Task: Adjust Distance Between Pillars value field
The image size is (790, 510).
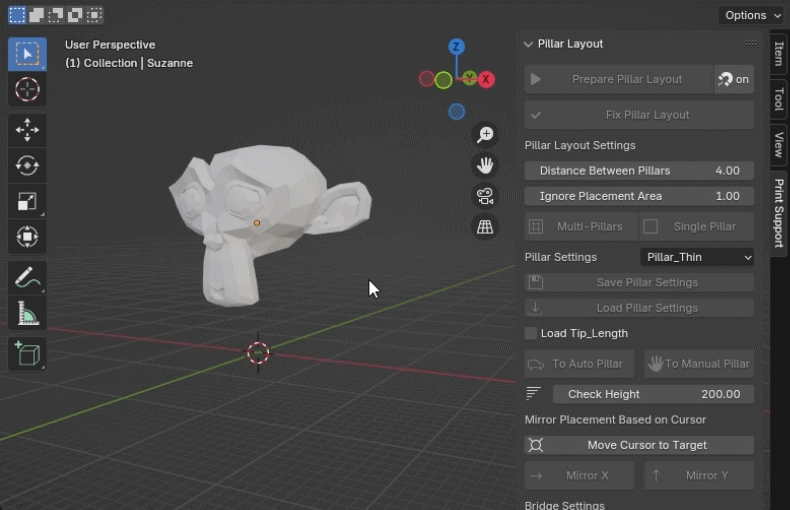Action: (639, 170)
